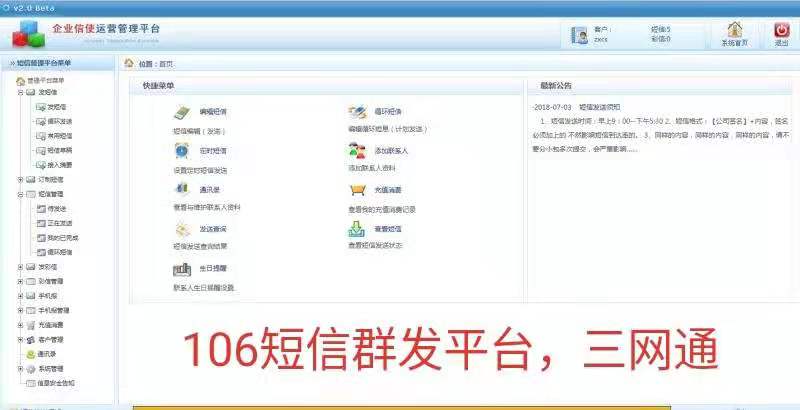Select 正在发送 in the sidebar tree
Viewport: 800px width, 410px height.
pyautogui.click(x=60, y=223)
